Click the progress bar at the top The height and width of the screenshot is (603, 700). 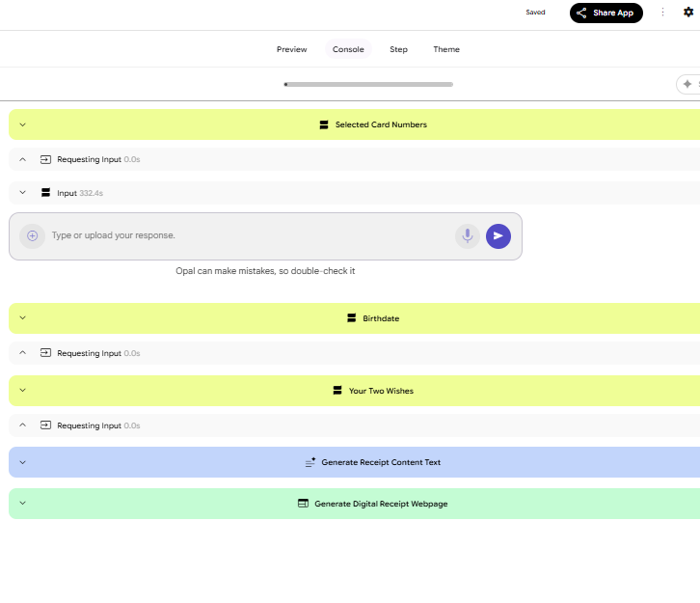tap(368, 85)
